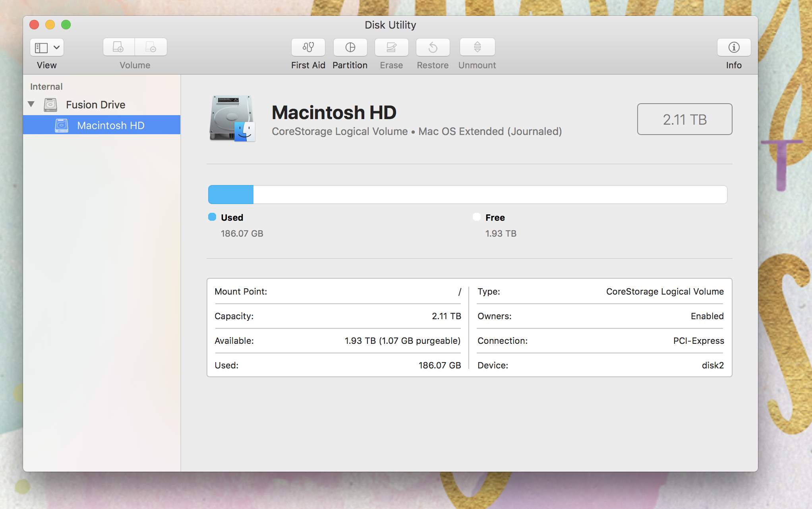Click the Restore arrow icon
The width and height of the screenshot is (812, 509).
pyautogui.click(x=433, y=47)
